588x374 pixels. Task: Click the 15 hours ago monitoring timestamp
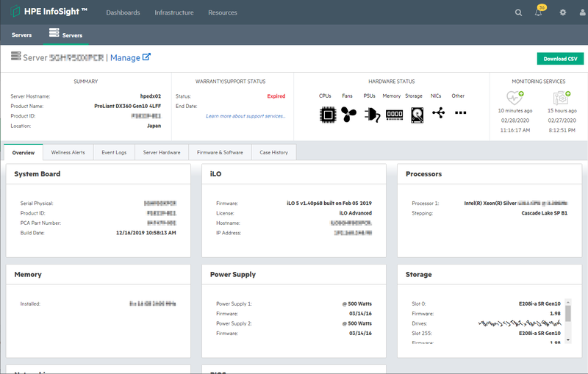[x=562, y=110]
